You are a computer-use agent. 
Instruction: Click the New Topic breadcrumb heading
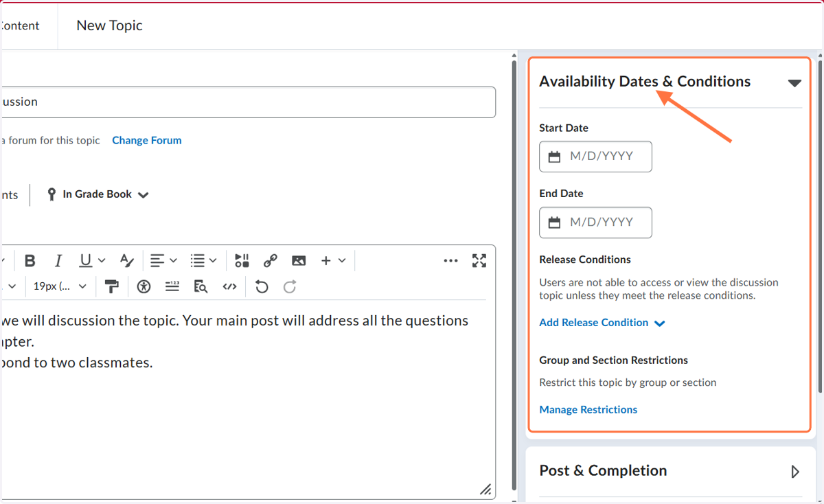tap(110, 25)
